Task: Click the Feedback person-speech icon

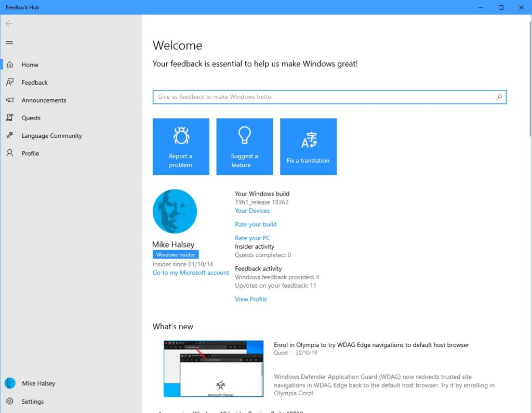Action: click(x=10, y=82)
